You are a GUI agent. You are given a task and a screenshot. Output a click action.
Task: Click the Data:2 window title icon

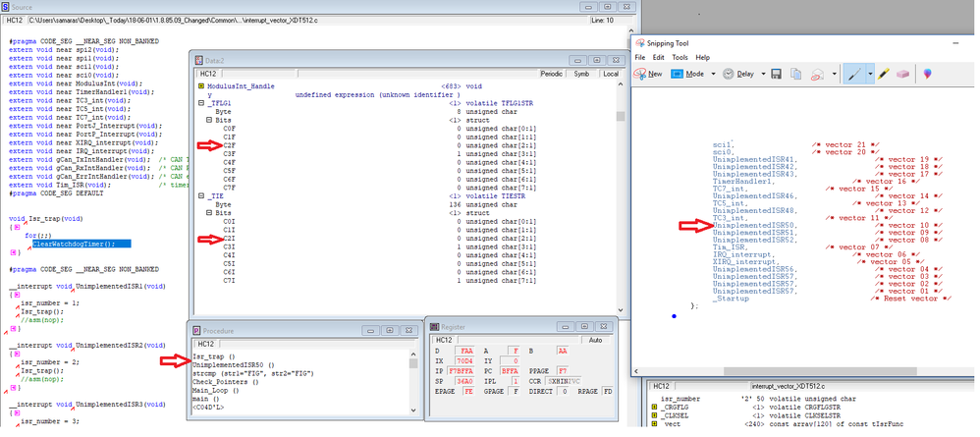tap(199, 60)
